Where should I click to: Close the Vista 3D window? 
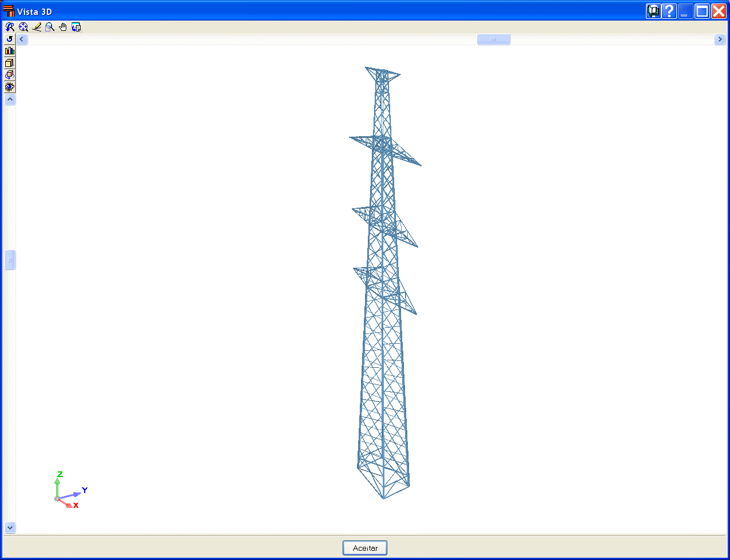719,11
